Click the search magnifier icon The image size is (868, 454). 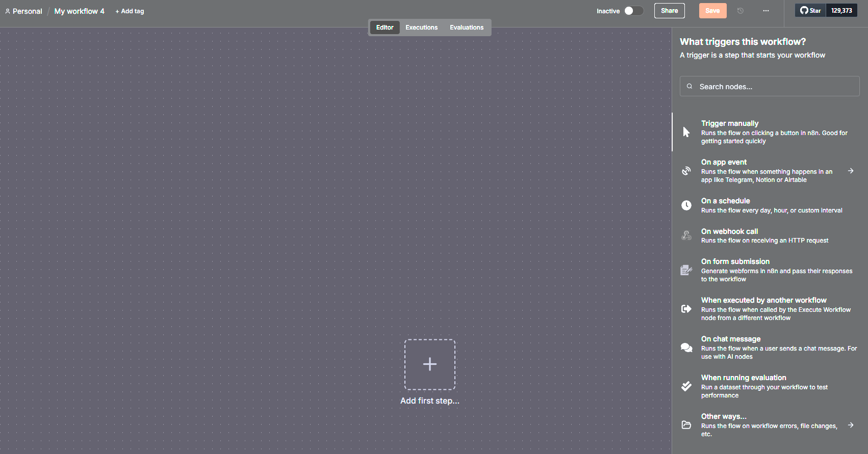690,86
